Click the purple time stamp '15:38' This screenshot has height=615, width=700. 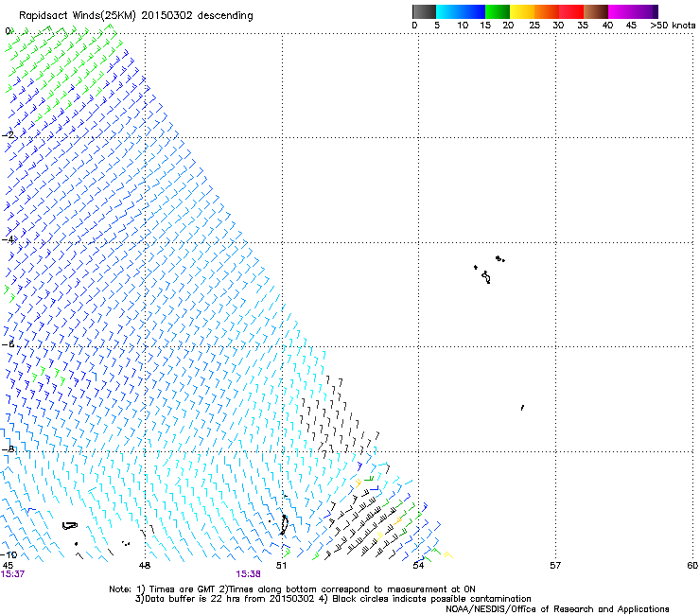pos(248,574)
